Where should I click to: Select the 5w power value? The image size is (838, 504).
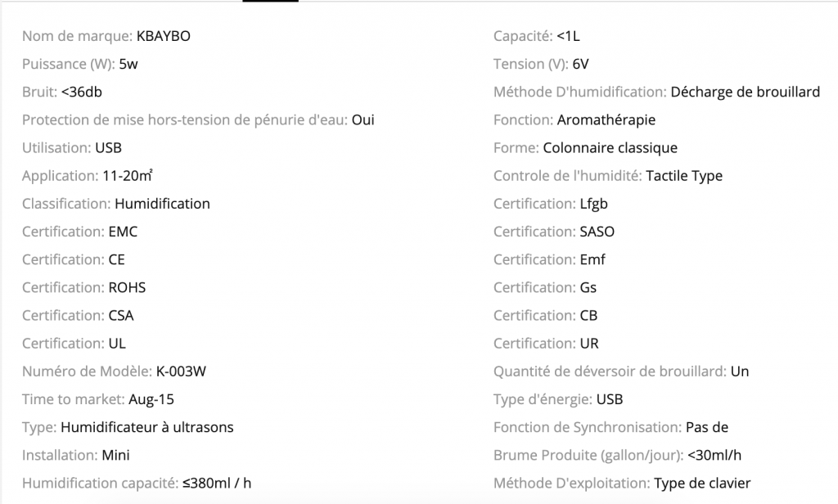[x=128, y=64]
